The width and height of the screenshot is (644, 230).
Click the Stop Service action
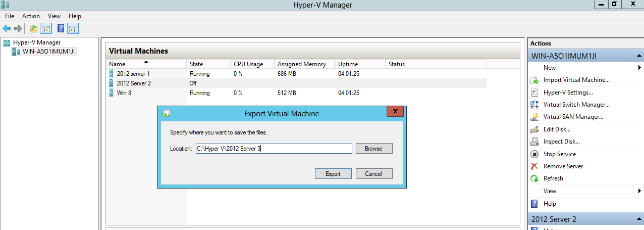click(559, 154)
